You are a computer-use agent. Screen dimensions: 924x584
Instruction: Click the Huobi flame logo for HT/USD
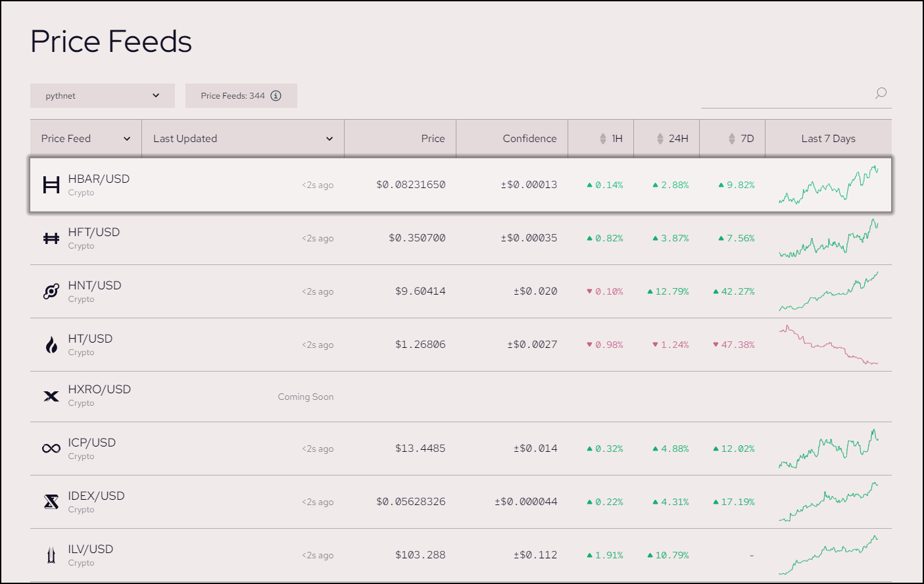click(x=51, y=344)
